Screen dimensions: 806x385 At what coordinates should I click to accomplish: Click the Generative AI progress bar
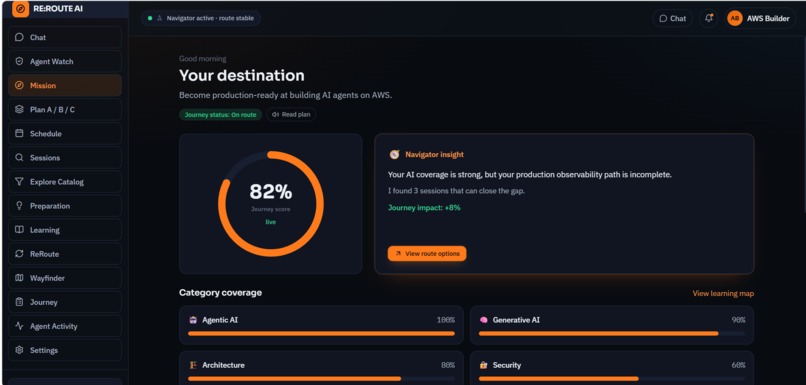612,334
